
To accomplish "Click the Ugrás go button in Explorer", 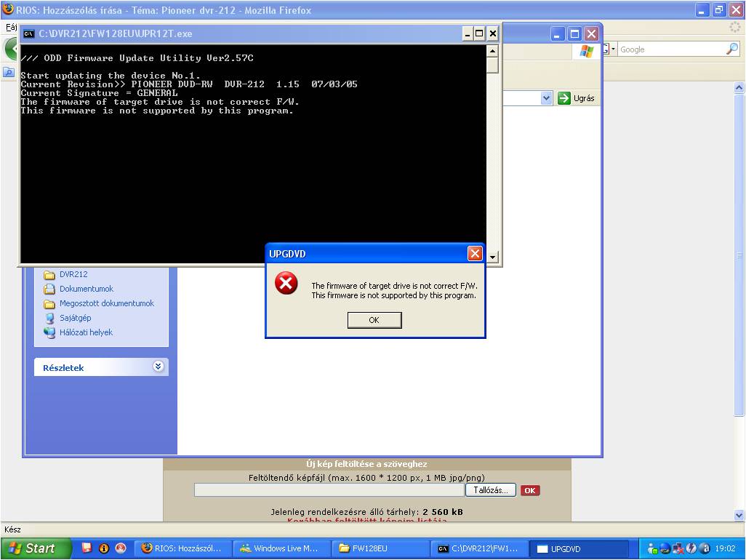I will [576, 98].
